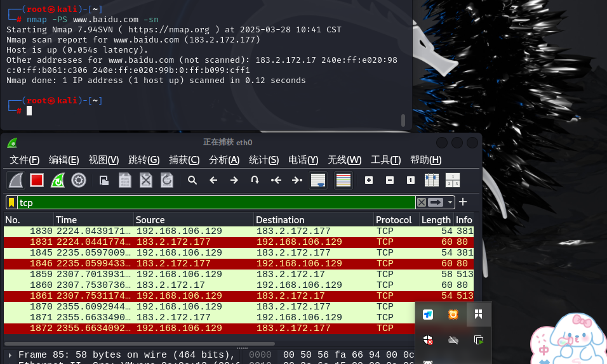Save this capture file icon

click(x=124, y=180)
